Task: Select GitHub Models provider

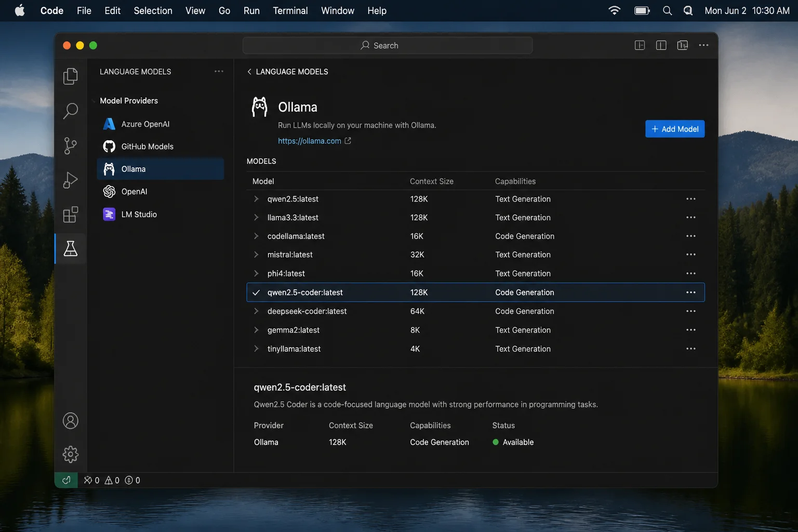Action: [x=161, y=147]
